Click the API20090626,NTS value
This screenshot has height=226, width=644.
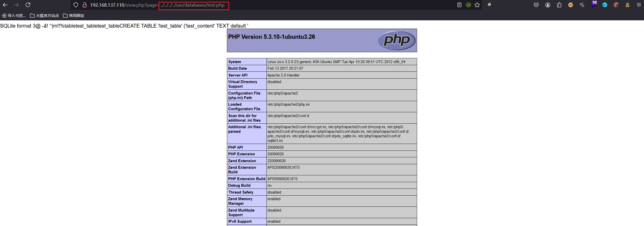click(282, 179)
